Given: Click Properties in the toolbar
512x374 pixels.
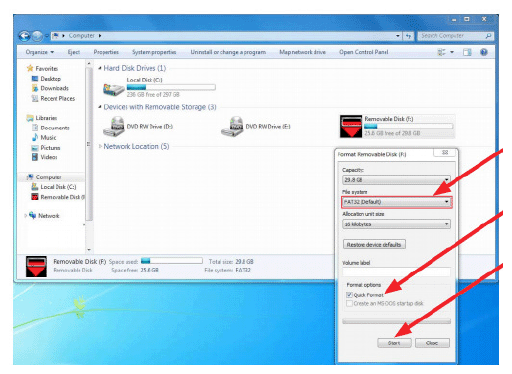Looking at the screenshot, I should click(x=106, y=52).
